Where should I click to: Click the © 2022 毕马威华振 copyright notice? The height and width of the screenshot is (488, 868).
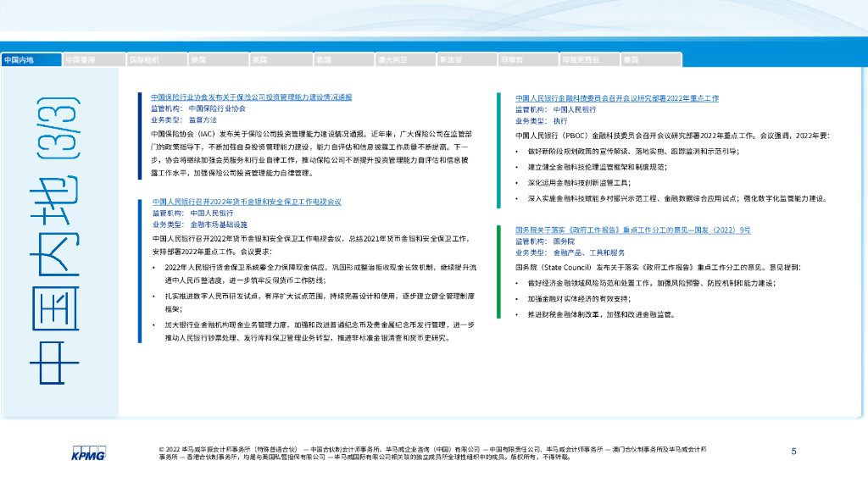coord(433,453)
